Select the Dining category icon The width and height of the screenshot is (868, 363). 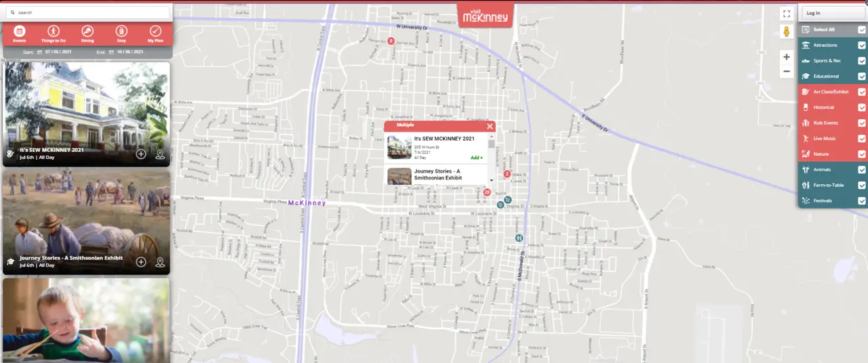tap(87, 31)
